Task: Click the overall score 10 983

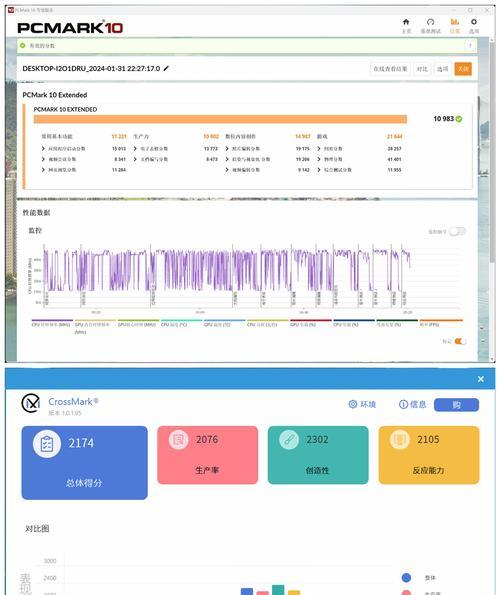Action: tap(443, 119)
